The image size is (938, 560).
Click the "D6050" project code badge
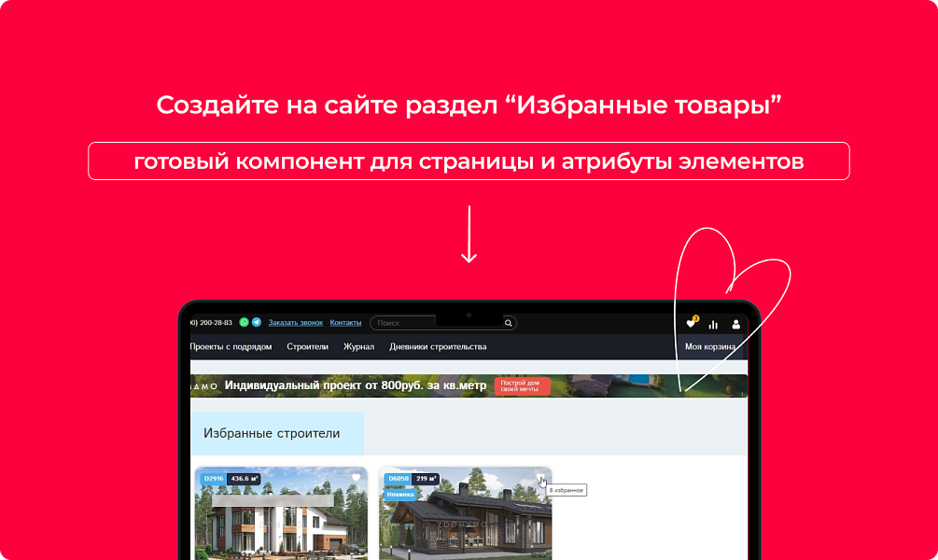(x=399, y=479)
